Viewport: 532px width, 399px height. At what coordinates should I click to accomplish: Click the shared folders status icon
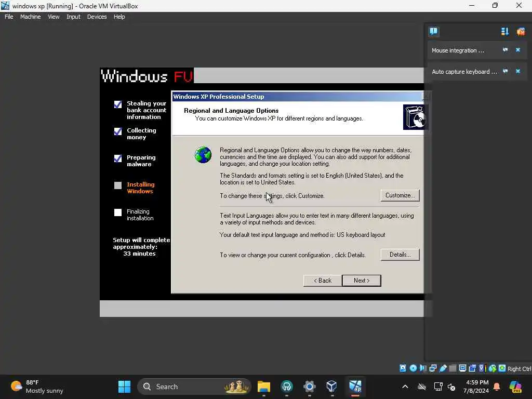[453, 368]
